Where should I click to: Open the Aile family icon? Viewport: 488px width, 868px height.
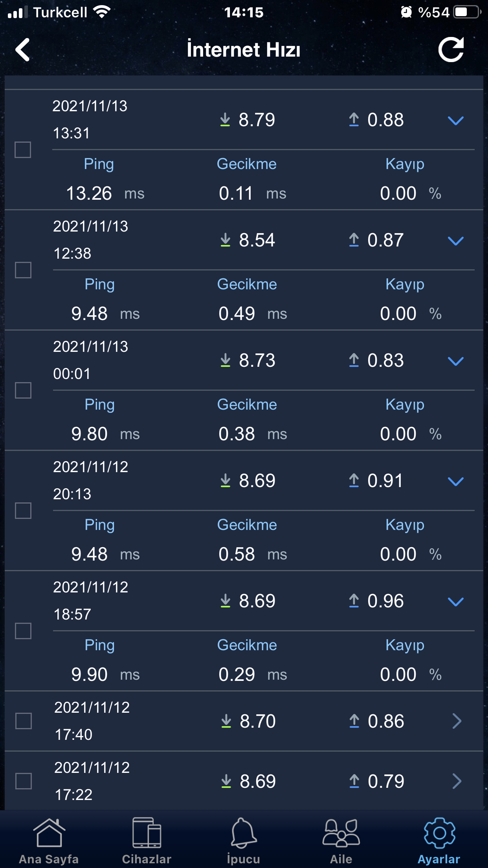tap(341, 833)
